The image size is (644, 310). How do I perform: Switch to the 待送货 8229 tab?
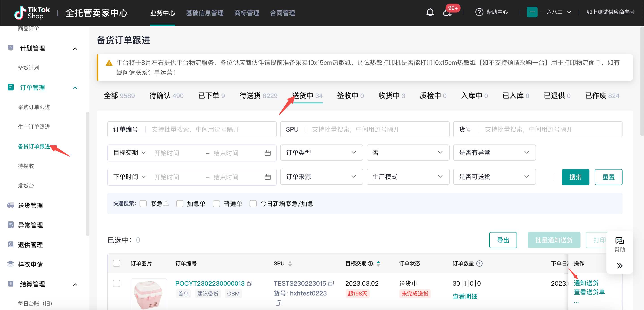coord(258,96)
